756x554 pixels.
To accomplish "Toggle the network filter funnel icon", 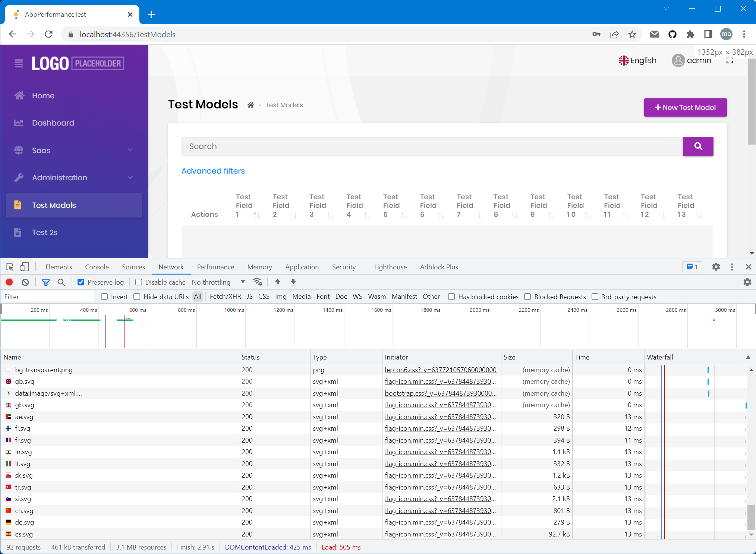I will 45,282.
